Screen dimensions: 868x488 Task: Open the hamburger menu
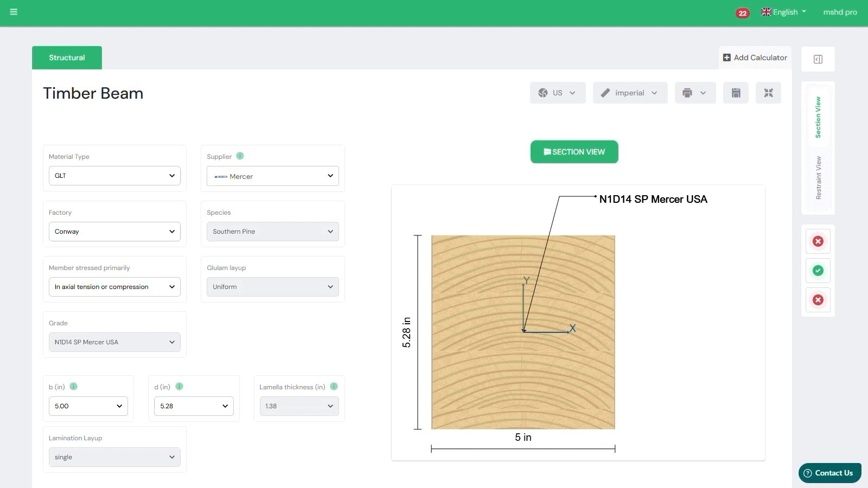pyautogui.click(x=14, y=12)
